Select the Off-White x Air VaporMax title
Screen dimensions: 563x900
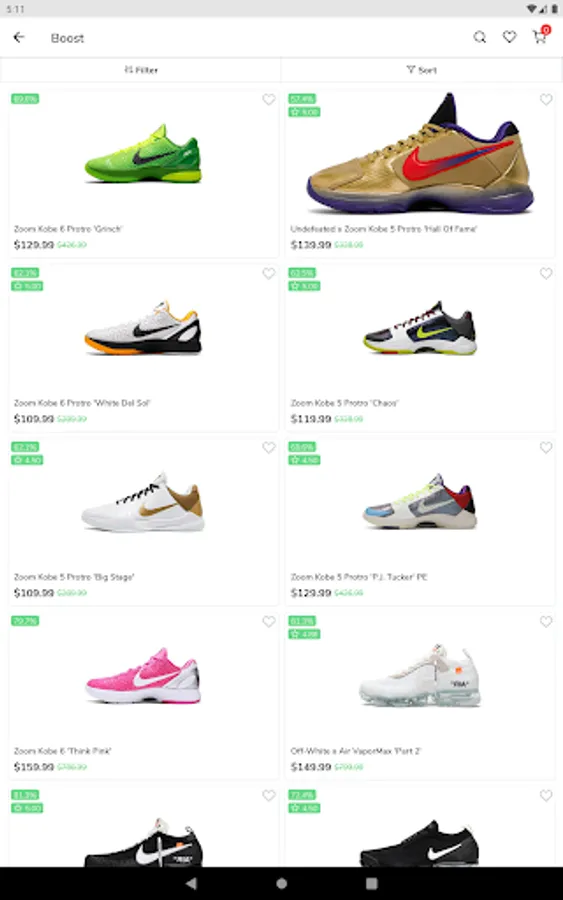click(356, 751)
